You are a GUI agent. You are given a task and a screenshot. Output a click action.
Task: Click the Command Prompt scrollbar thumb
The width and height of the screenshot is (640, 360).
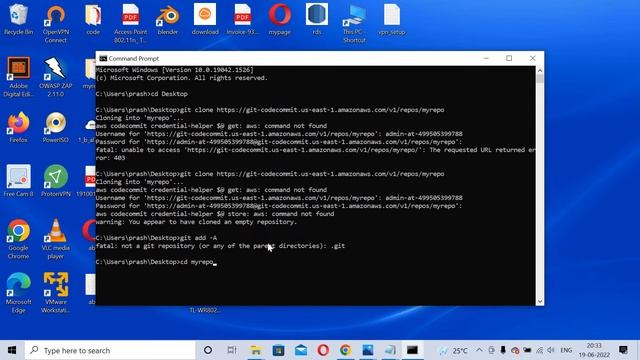540,79
